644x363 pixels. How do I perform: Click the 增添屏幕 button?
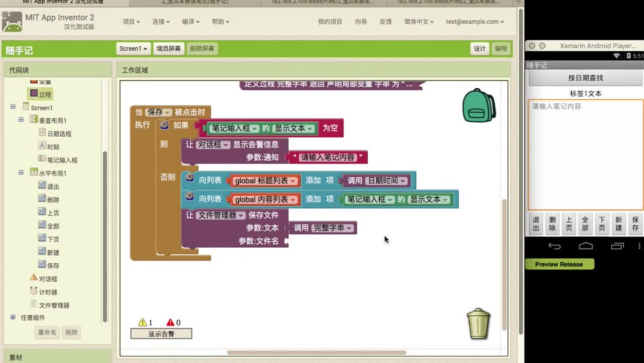[169, 48]
